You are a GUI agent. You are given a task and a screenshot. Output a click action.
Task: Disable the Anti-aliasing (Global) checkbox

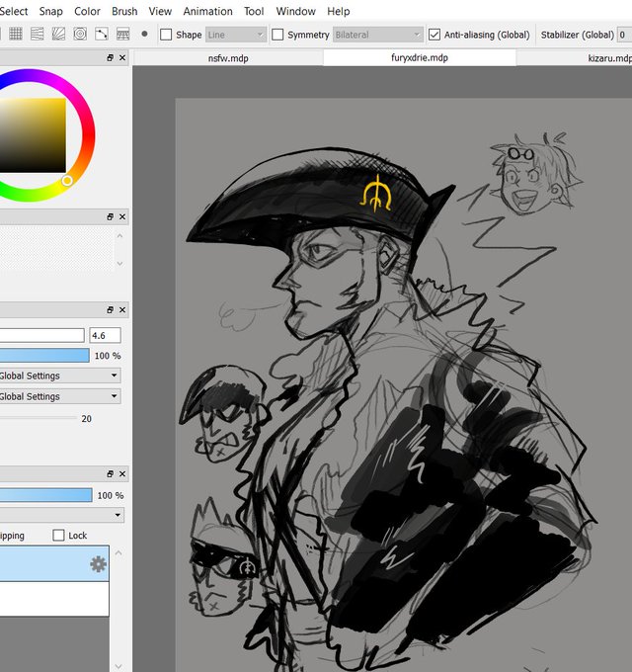point(434,35)
